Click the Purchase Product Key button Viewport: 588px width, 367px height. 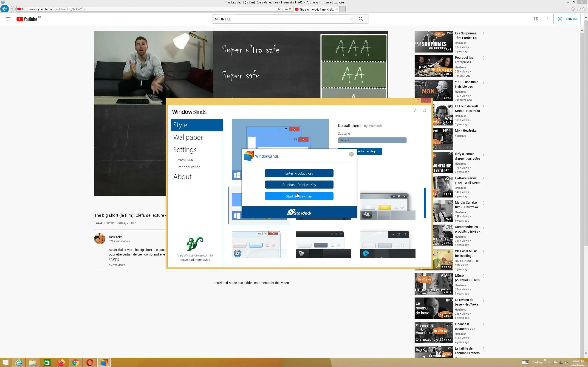(x=299, y=185)
